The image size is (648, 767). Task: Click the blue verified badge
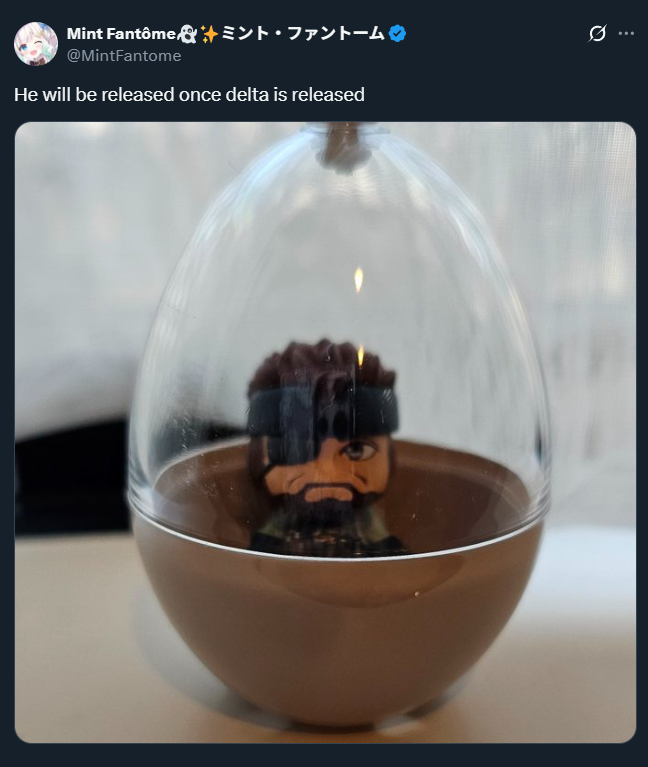point(398,33)
